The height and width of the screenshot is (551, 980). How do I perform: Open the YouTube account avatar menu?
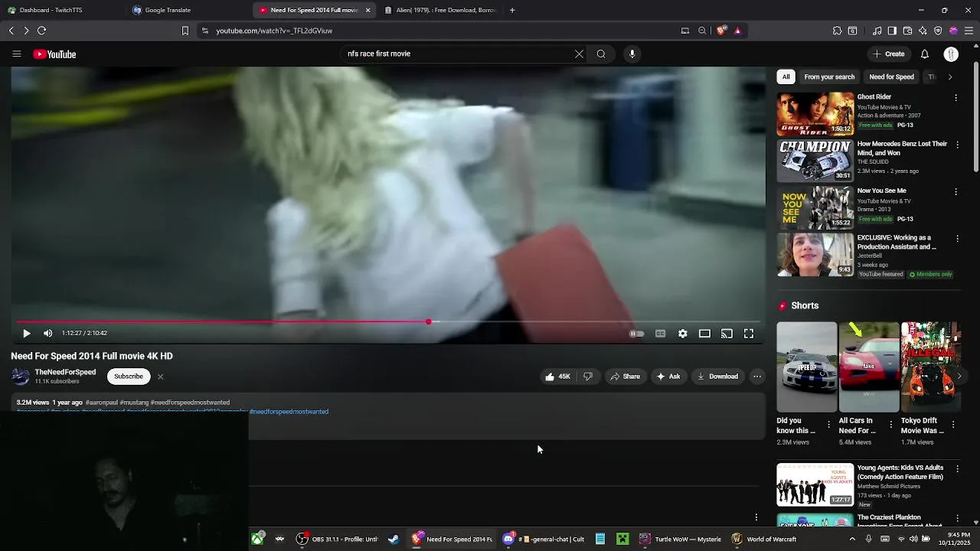951,54
